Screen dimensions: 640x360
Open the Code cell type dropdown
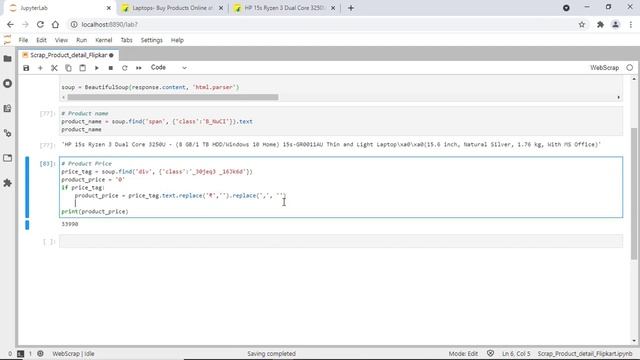(x=168, y=68)
